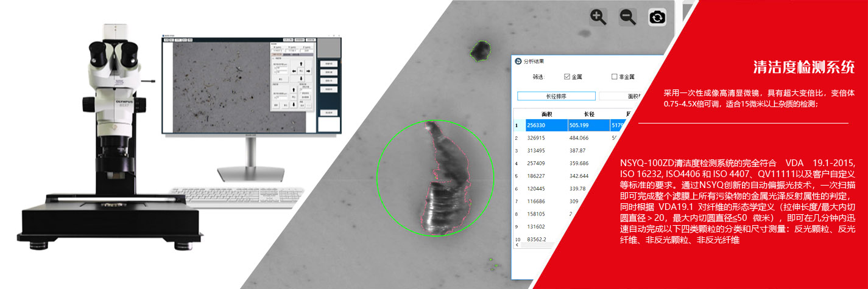
Task: Click the 长径排序 sort button
Action: 556,96
